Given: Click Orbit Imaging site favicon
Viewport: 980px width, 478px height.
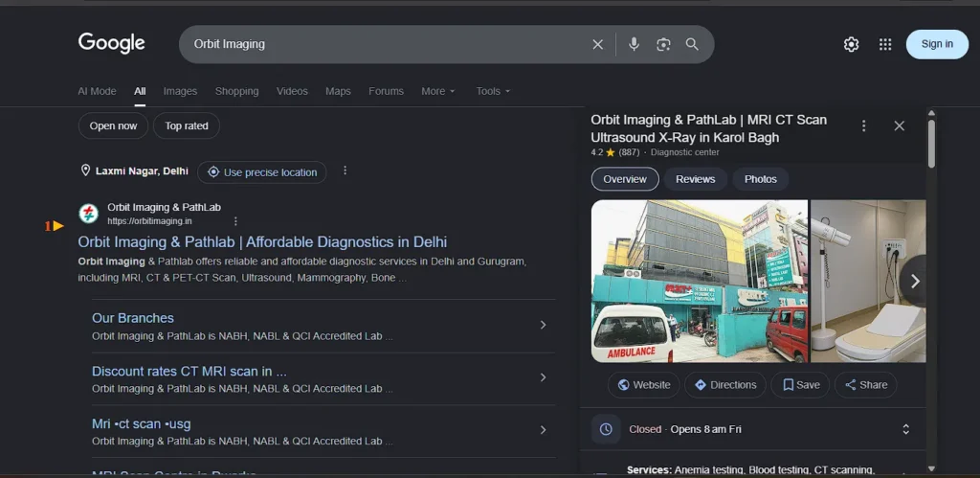Looking at the screenshot, I should (89, 214).
